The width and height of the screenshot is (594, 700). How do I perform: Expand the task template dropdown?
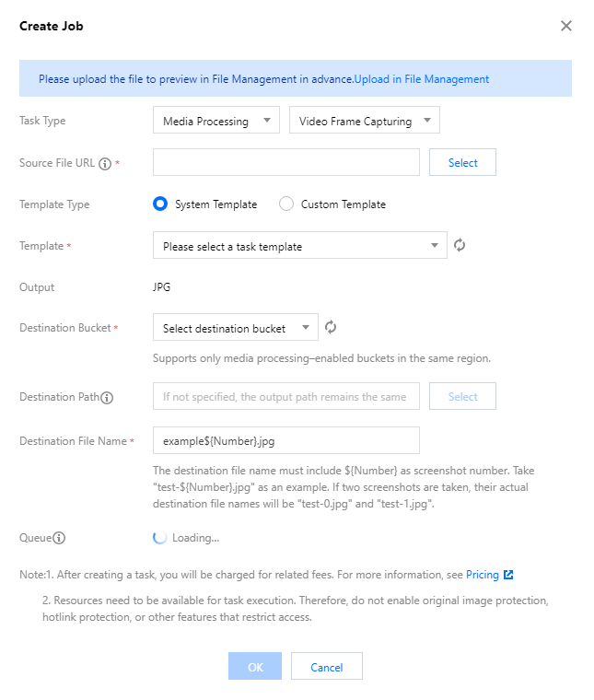(x=300, y=245)
